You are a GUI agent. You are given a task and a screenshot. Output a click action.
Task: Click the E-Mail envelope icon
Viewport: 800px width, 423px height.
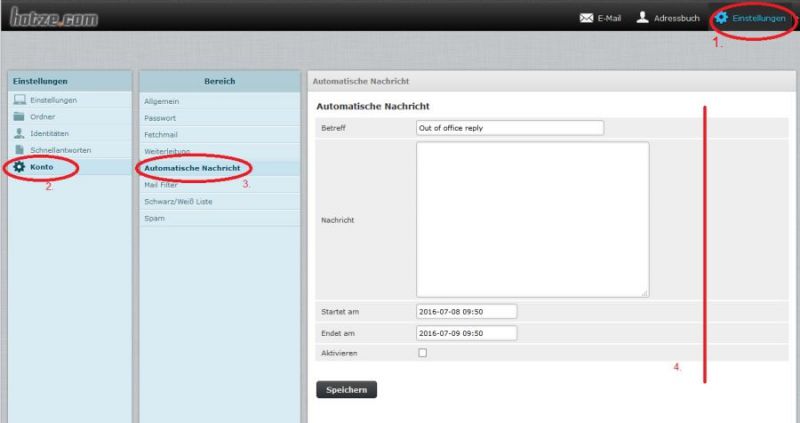point(587,19)
